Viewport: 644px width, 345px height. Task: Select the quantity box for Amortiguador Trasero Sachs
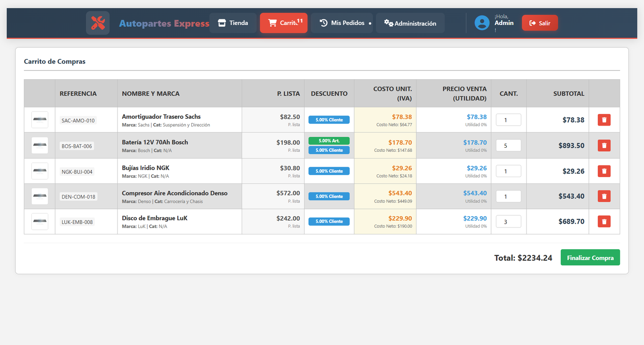tap(508, 120)
